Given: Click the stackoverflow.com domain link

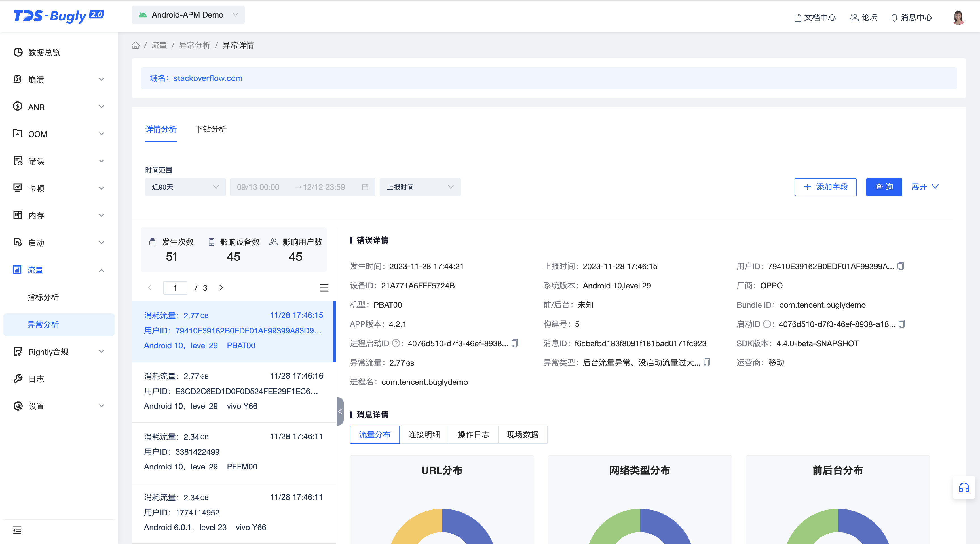Looking at the screenshot, I should (208, 78).
